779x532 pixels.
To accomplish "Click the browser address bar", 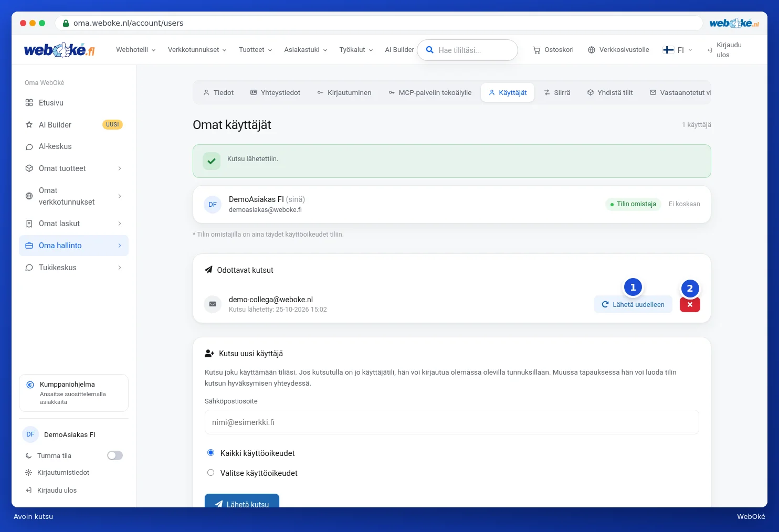I will pyautogui.click(x=379, y=23).
